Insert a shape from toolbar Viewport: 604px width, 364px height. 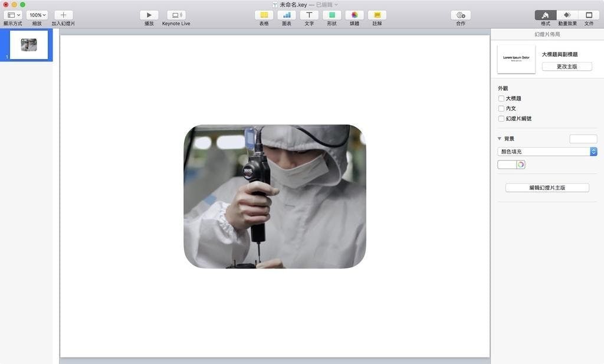pyautogui.click(x=331, y=15)
